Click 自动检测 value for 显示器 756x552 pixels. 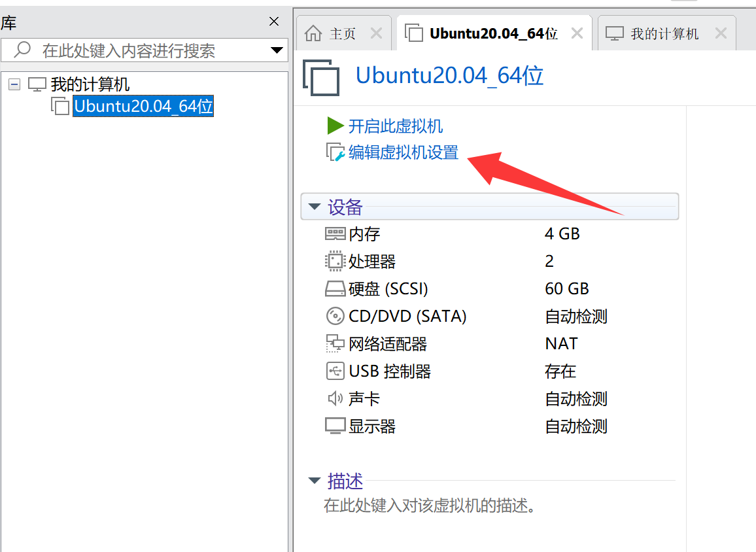[576, 426]
